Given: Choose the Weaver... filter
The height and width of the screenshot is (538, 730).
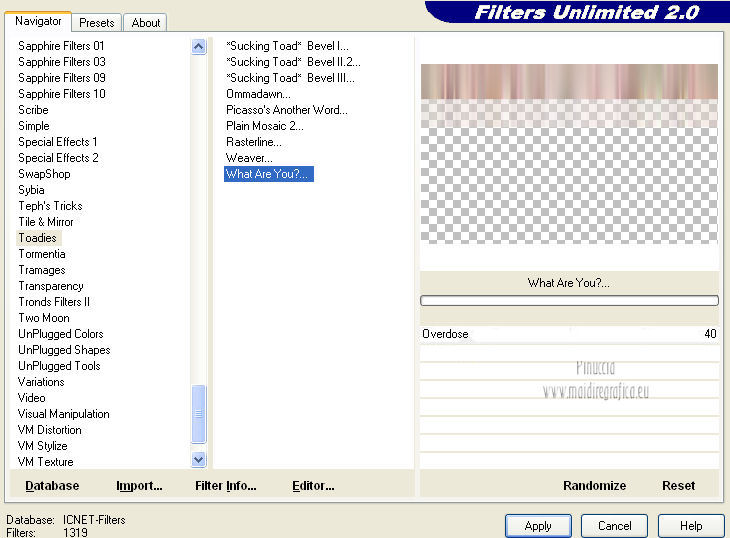Looking at the screenshot, I should (x=249, y=158).
